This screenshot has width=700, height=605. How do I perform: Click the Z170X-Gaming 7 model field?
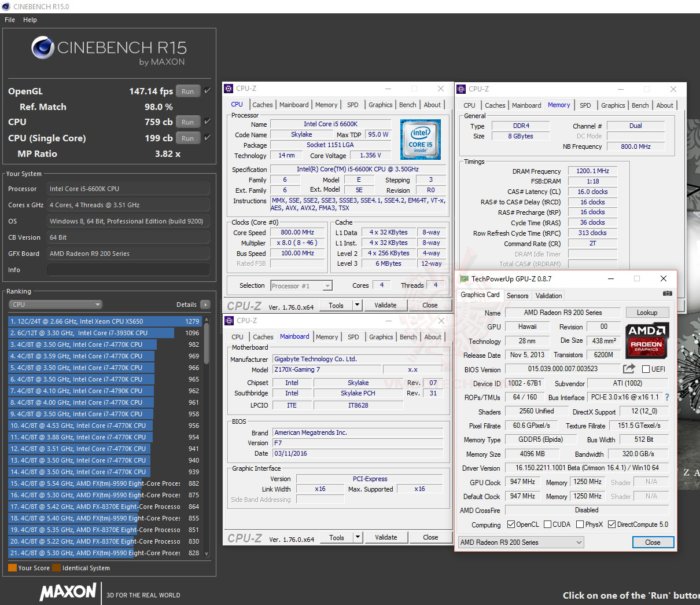point(327,369)
